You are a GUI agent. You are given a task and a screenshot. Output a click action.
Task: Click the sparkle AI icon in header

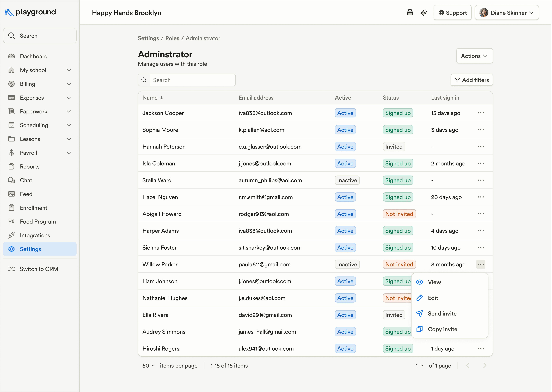tap(424, 12)
